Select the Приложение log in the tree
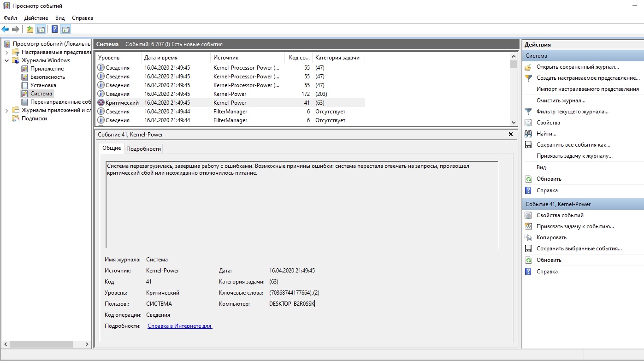This screenshot has width=644, height=361. [47, 69]
